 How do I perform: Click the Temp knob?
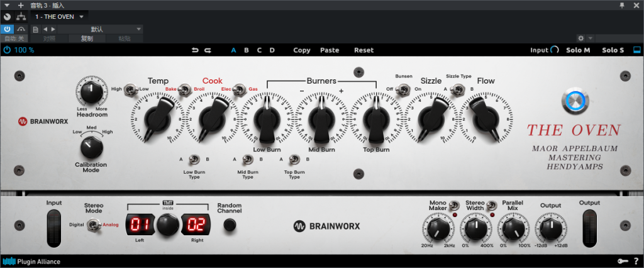click(158, 118)
